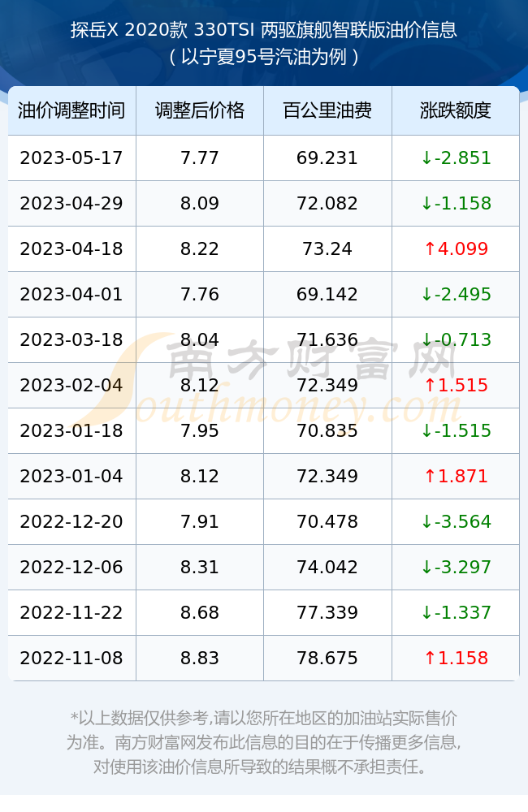Screen dimensions: 528x812
Task: Click the red up-arrow 4.099 value
Action: point(456,248)
